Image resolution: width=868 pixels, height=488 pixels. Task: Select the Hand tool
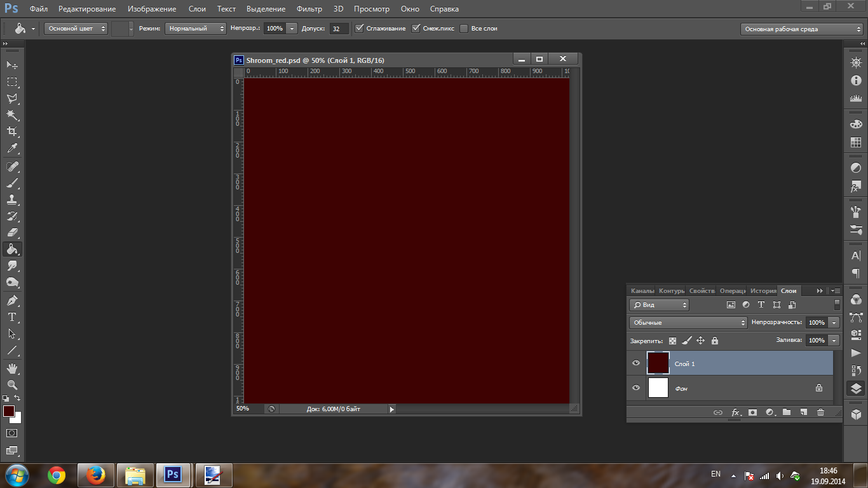coord(12,369)
